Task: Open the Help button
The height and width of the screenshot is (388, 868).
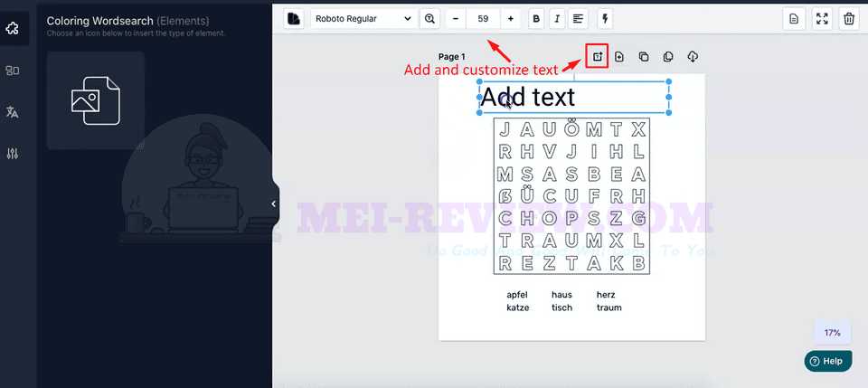Action: point(828,361)
